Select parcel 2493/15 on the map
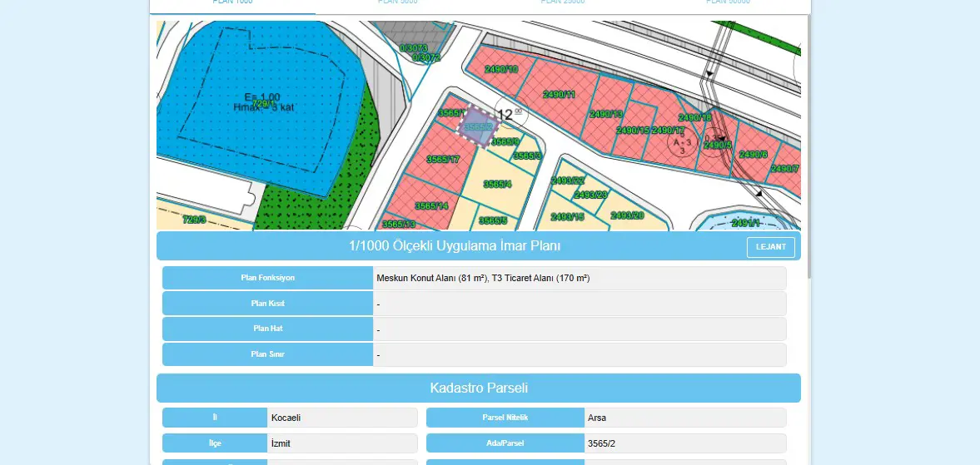Viewport: 980px width, 465px height. click(567, 216)
